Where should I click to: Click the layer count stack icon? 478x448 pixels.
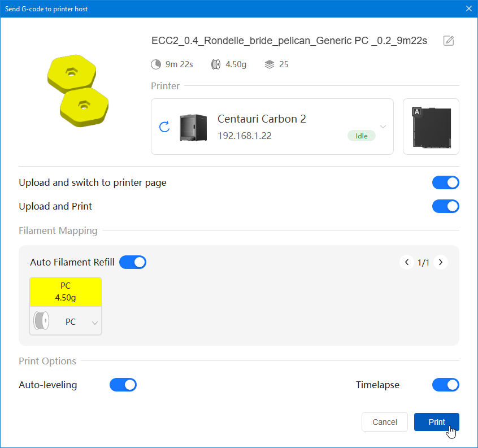pos(270,64)
